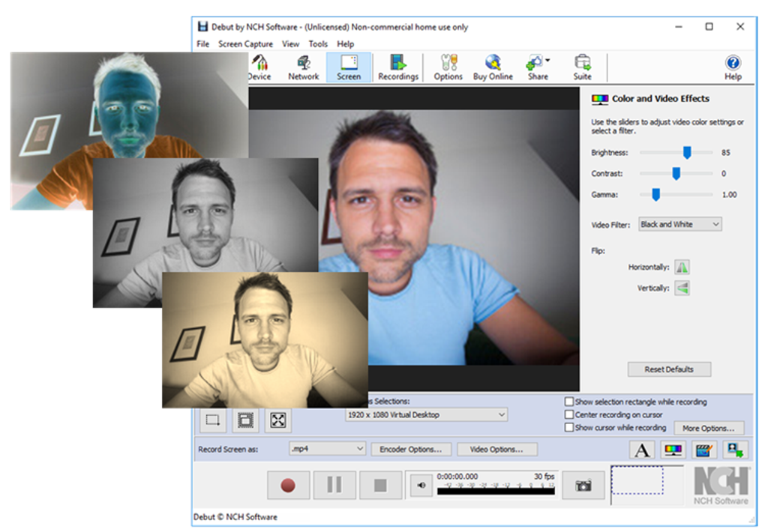Screen dimensions: 765x532
Task: Open the webcam overlay tool
Action: [x=735, y=450]
